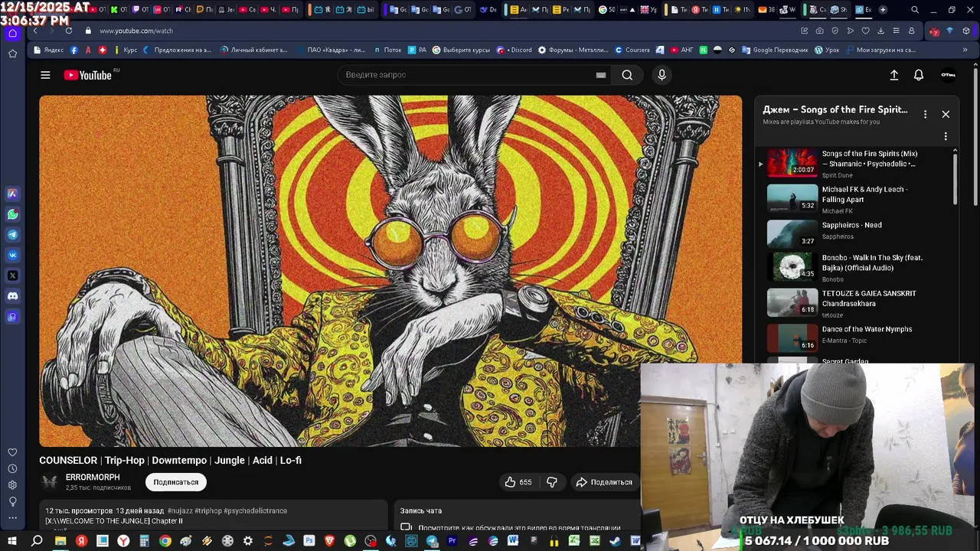
Task: Open the Мои загрузки bookmark
Action: pos(880,50)
